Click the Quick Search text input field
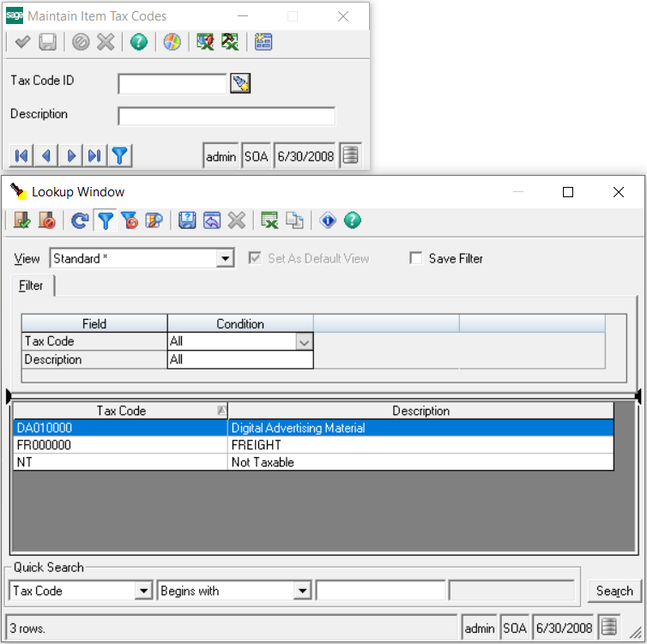The image size is (647, 644). coord(380,591)
